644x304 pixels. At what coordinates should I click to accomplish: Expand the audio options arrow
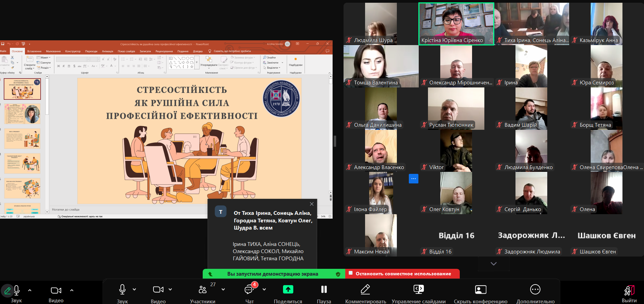134,289
